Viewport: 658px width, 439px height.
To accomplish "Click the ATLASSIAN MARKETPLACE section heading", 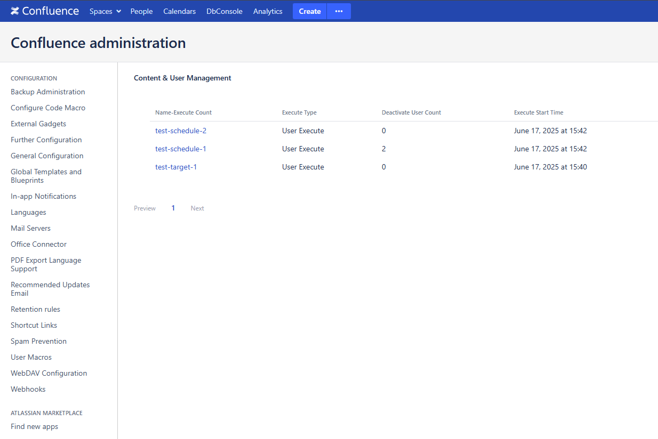I will [x=47, y=413].
